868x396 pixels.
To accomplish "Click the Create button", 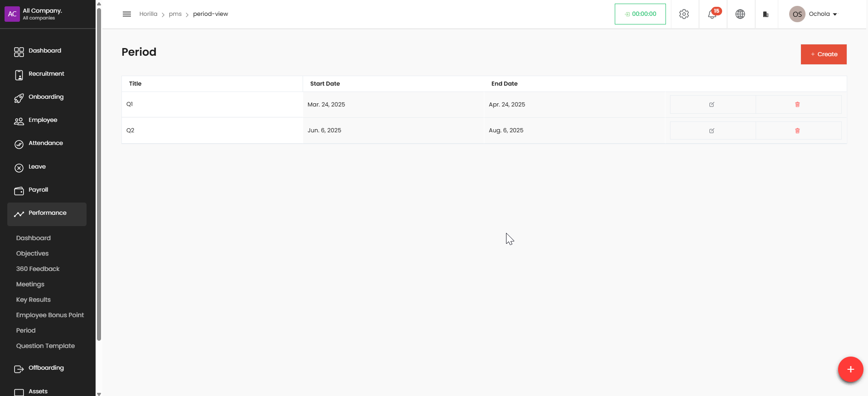I will tap(824, 54).
